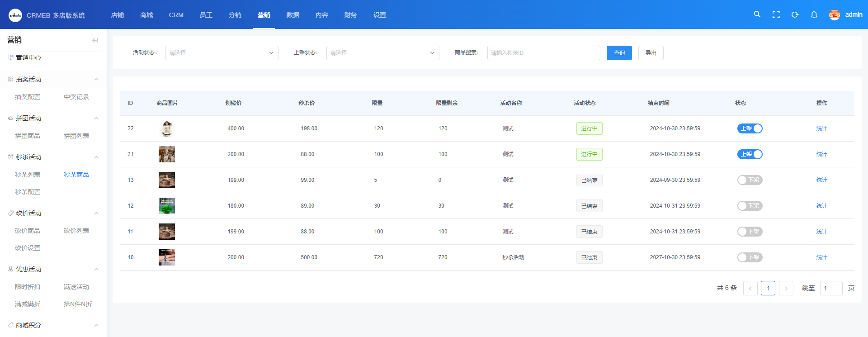Click the refresh page icon
This screenshot has width=868, height=337.
[795, 15]
